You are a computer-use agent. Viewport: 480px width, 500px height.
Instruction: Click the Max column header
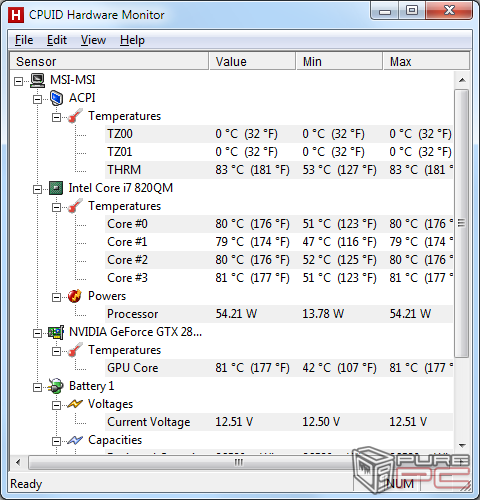[x=426, y=61]
